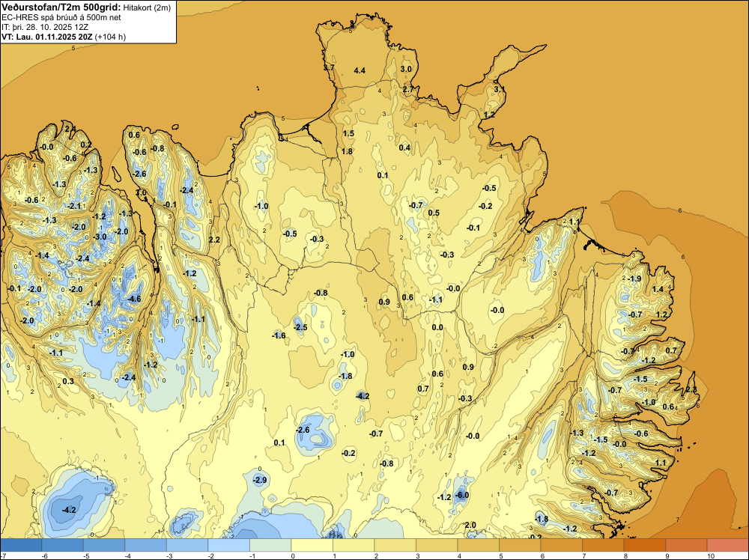Click the legend swatch between 9 and 10

pyautogui.click(x=686, y=545)
